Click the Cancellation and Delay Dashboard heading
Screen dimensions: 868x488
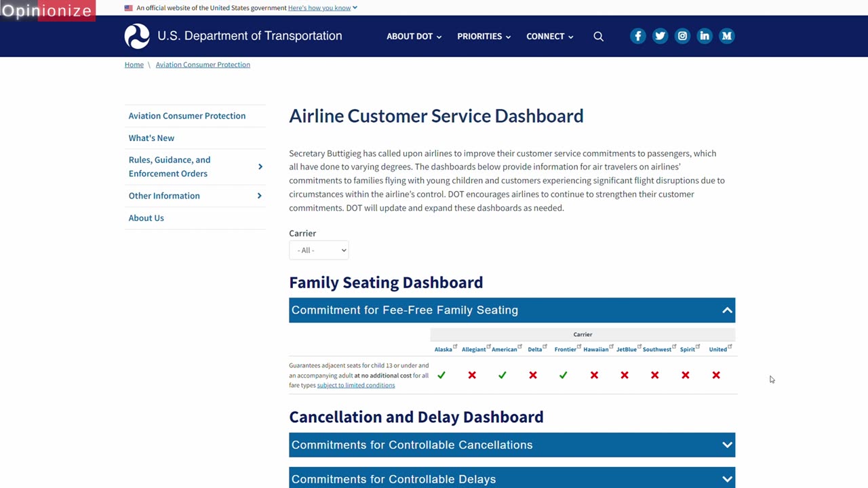[x=416, y=417]
